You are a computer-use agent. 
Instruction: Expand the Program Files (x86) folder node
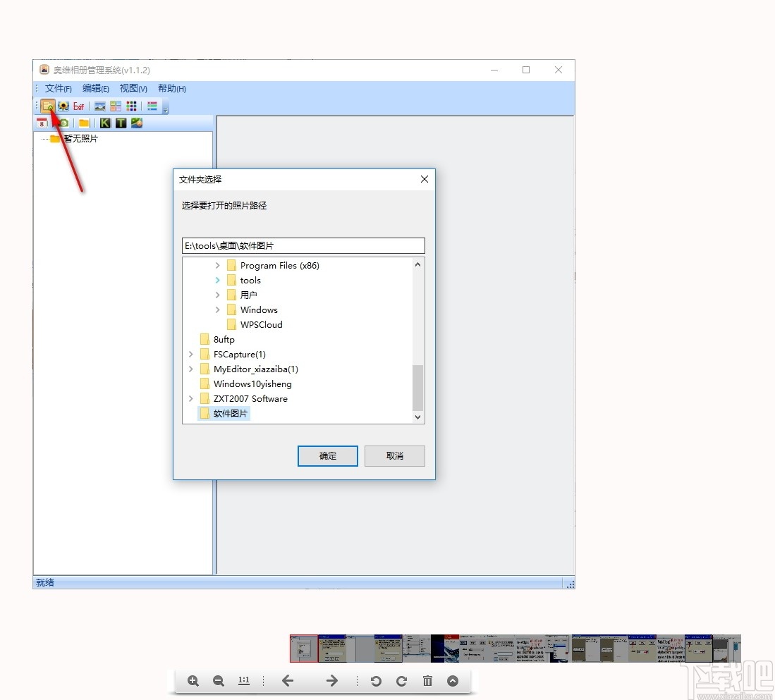tap(217, 265)
